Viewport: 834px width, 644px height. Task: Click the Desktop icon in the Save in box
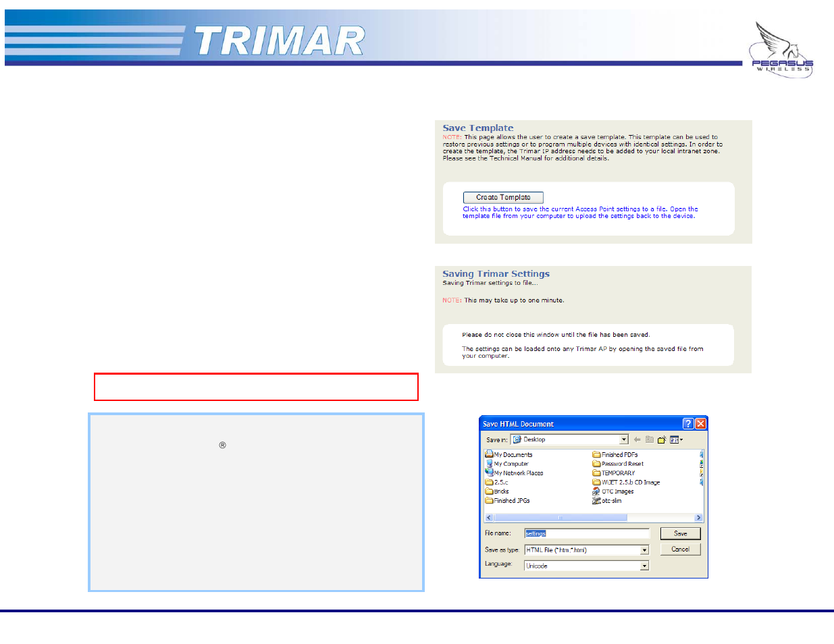[517, 439]
